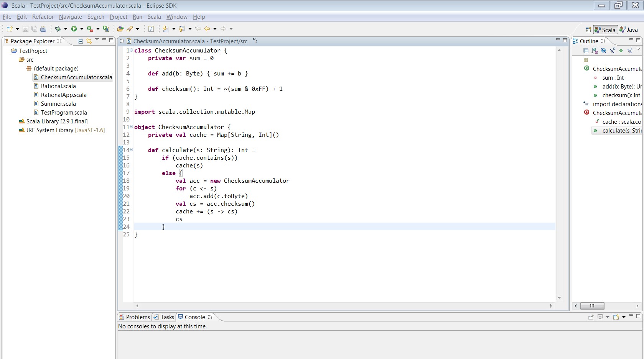Switch to Java perspective
Screen dimensions: 644x359
click(x=629, y=30)
